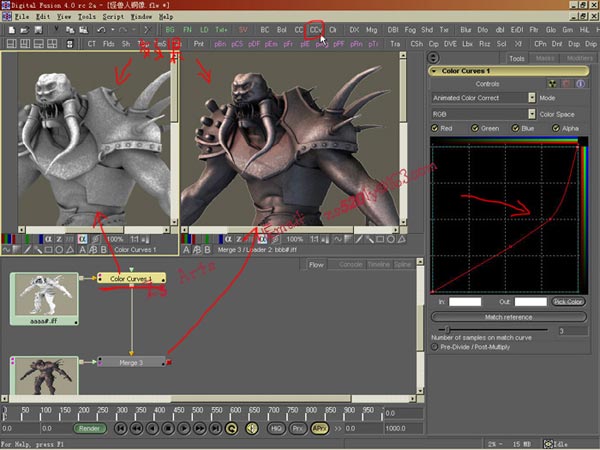Screen dimensions: 600x450
Task: Add a pEm particle emitter tool
Action: pyautogui.click(x=271, y=44)
